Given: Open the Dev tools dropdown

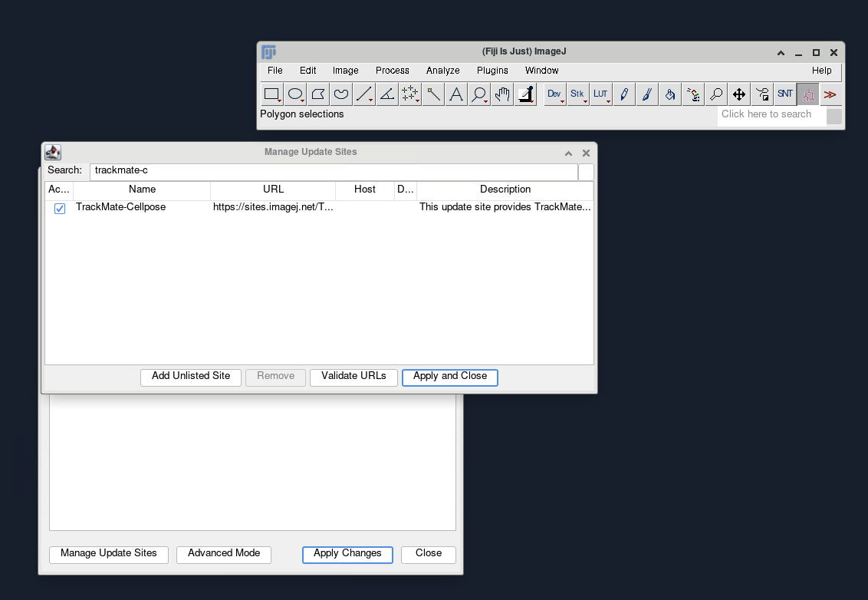Looking at the screenshot, I should pyautogui.click(x=554, y=94).
